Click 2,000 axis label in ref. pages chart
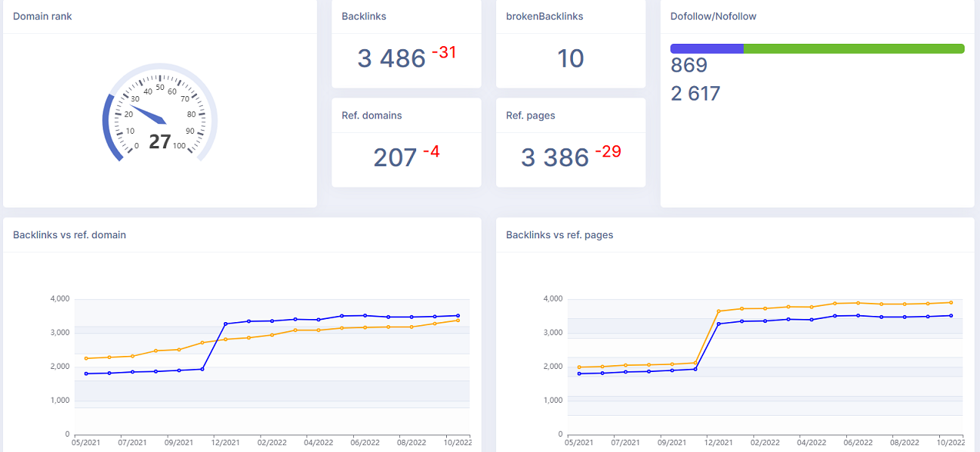Screen dimensions: 980x452 tap(552, 366)
